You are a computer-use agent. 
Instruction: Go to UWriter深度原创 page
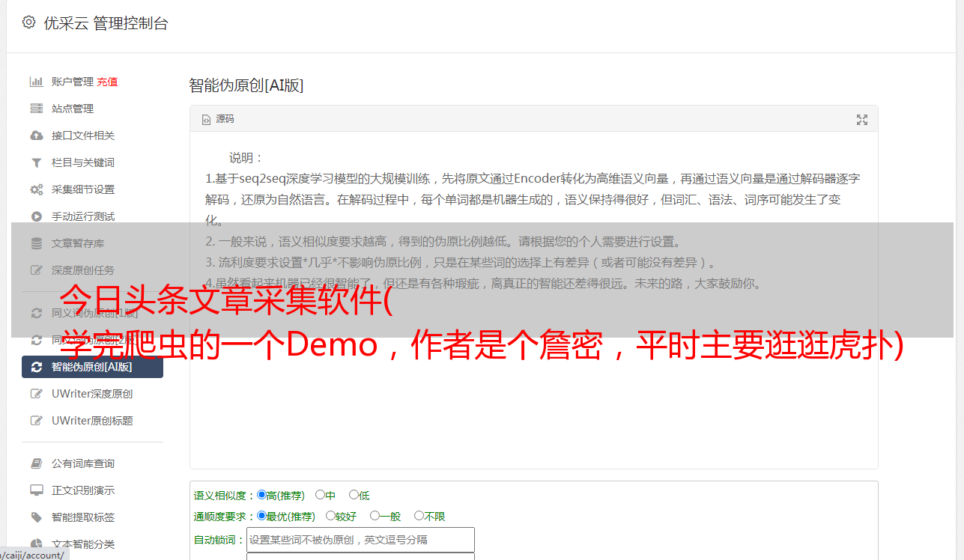click(x=93, y=394)
